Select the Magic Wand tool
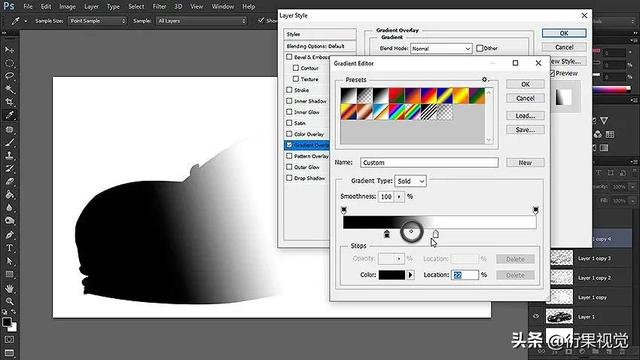Image resolution: width=640 pixels, height=360 pixels. [9, 89]
